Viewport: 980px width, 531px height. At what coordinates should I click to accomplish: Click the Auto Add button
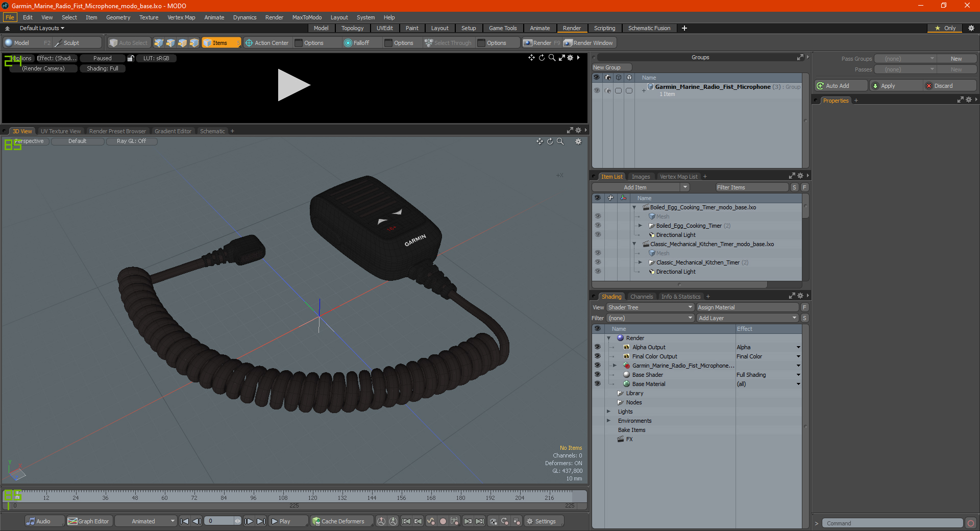click(x=841, y=86)
